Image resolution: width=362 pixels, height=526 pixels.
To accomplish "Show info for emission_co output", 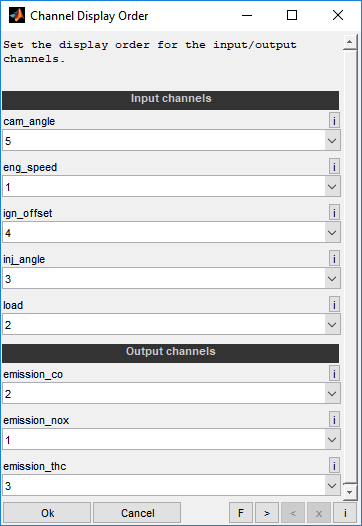I will (x=334, y=373).
